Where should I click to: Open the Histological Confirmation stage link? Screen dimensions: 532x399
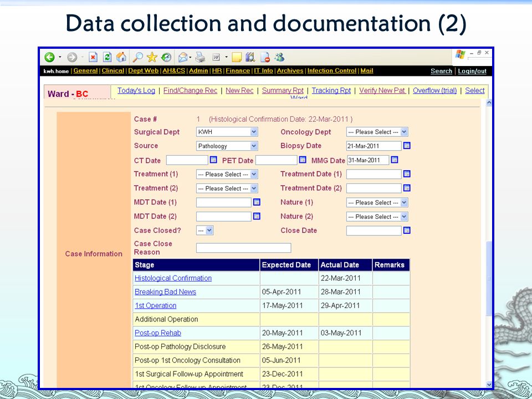tap(173, 278)
